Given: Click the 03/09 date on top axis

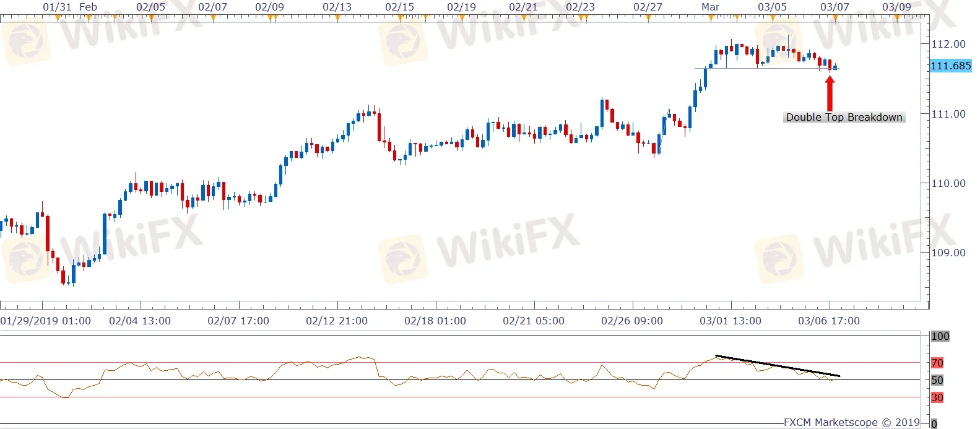Looking at the screenshot, I should [897, 7].
